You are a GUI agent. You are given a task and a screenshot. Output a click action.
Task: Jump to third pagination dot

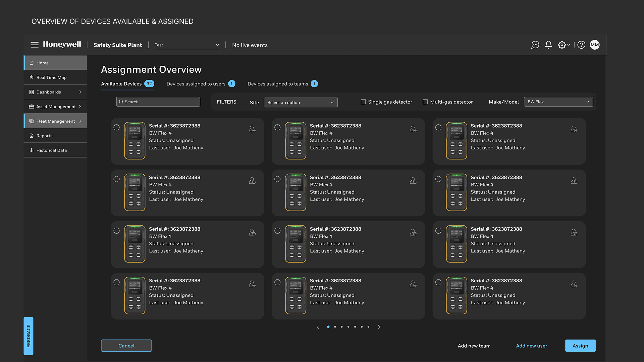(x=341, y=327)
